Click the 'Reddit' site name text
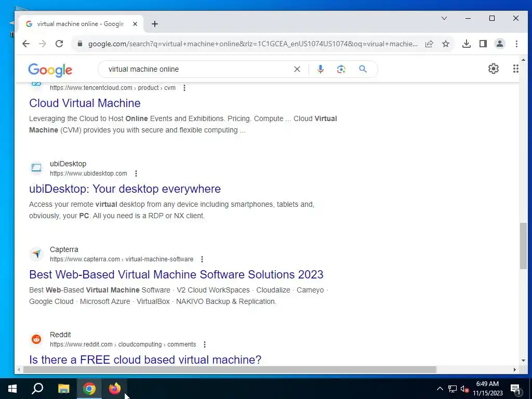Screen dimensions: 532x399 [60, 335]
